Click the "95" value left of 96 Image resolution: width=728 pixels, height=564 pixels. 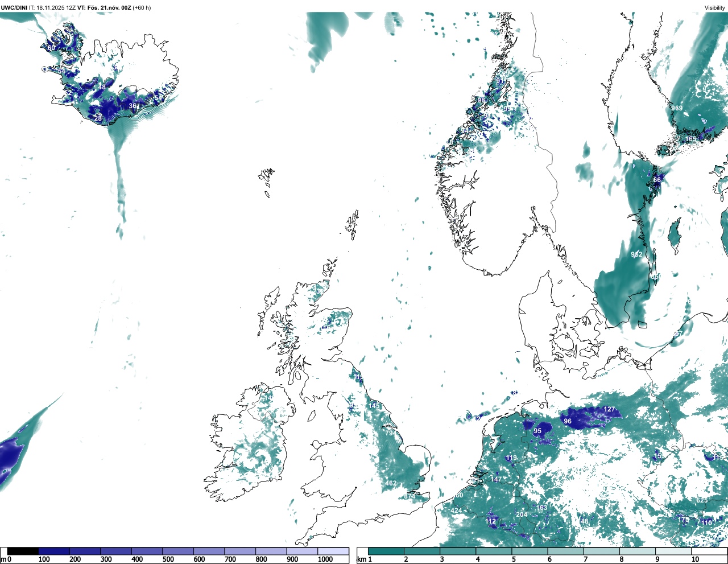pyautogui.click(x=537, y=431)
